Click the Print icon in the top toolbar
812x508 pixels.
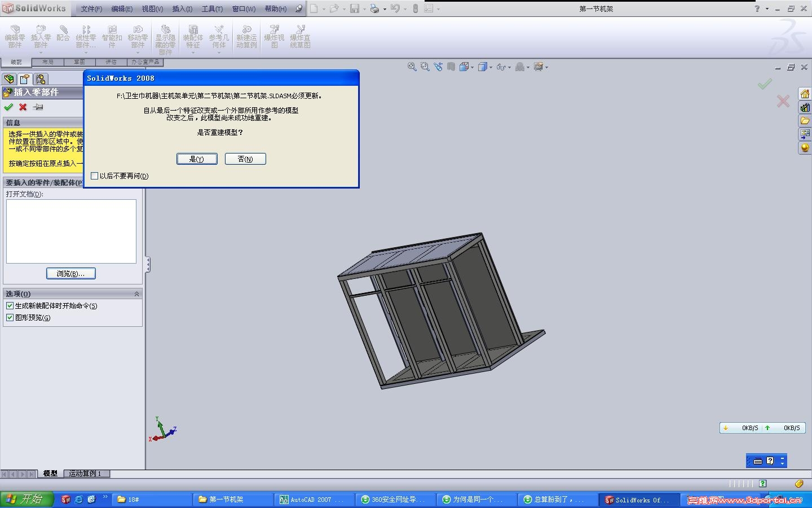[x=374, y=8]
